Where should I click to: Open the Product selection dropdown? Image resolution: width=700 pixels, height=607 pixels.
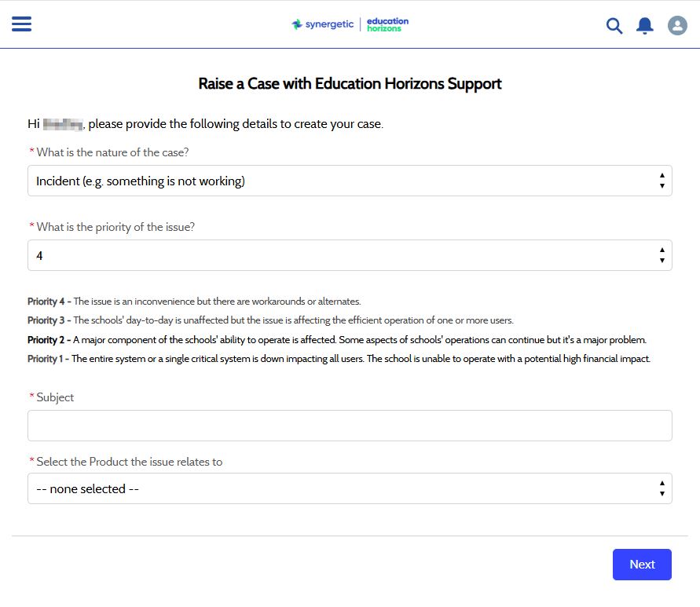tap(350, 488)
